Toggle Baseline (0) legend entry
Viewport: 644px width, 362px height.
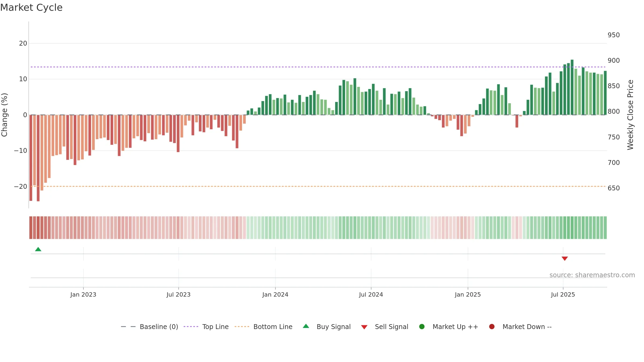coord(149,327)
